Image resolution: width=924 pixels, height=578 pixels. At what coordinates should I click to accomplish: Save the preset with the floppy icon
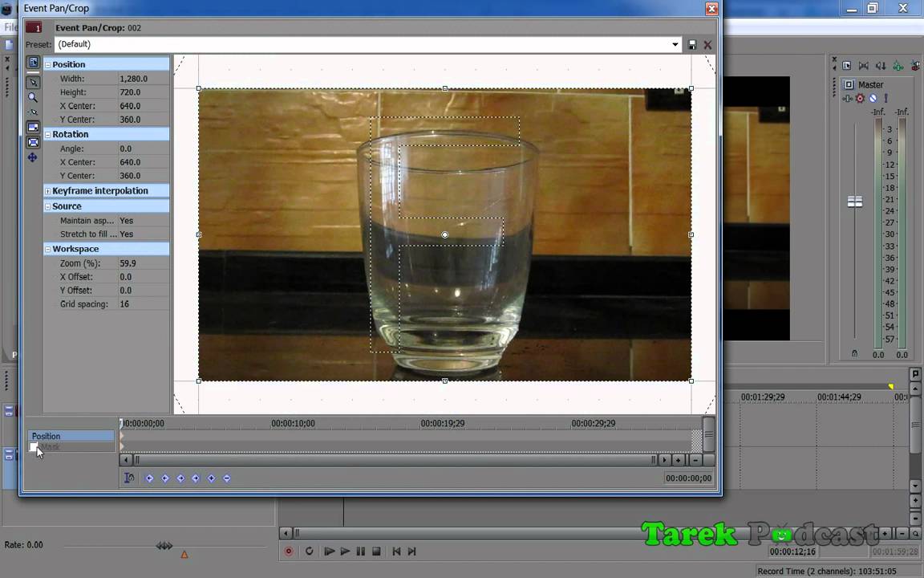click(x=692, y=45)
